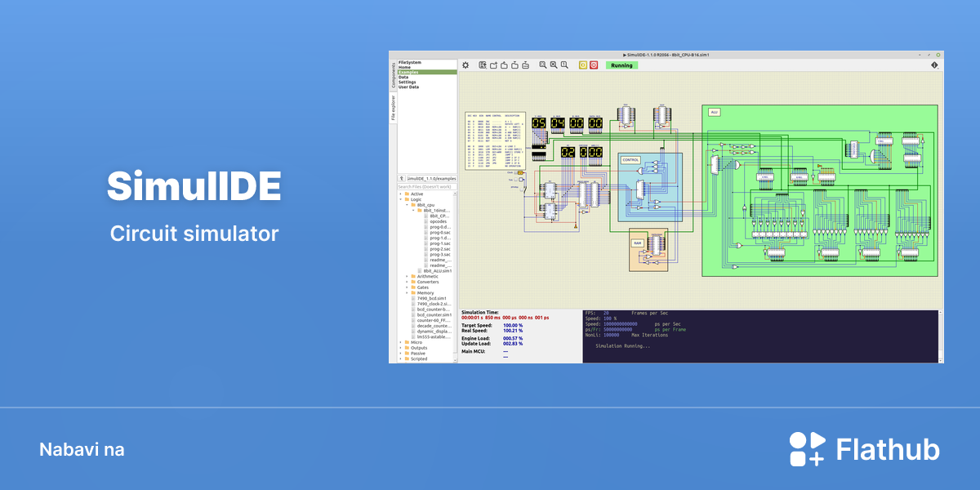Click the zoom-to-selection magnifier icon
Image resolution: width=980 pixels, height=490 pixels.
[554, 65]
